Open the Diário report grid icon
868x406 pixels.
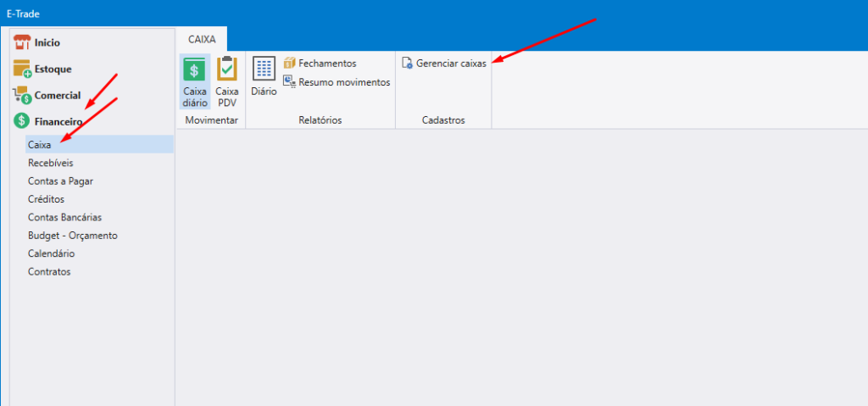click(x=264, y=69)
